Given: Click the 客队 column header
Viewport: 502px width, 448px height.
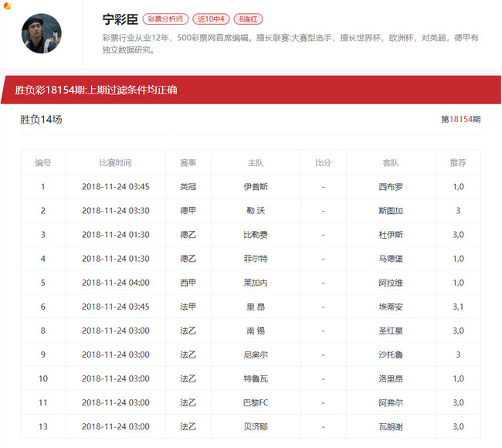Looking at the screenshot, I should [391, 163].
